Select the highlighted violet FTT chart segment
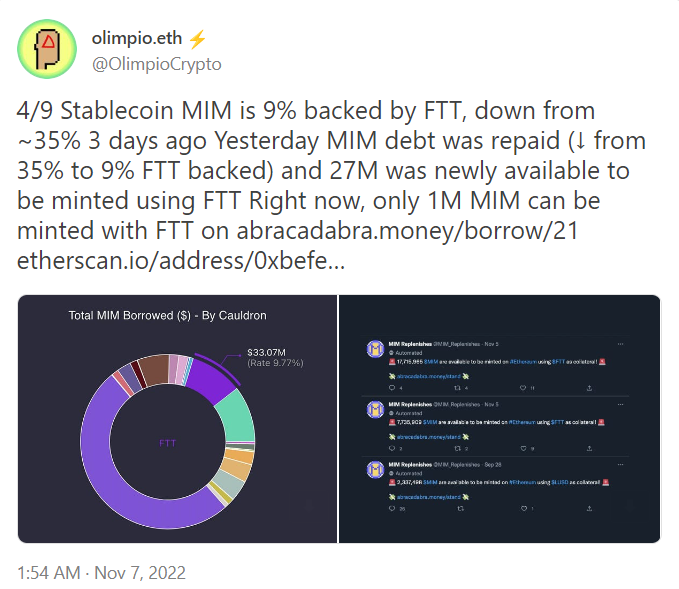679x589 pixels. click(x=213, y=381)
